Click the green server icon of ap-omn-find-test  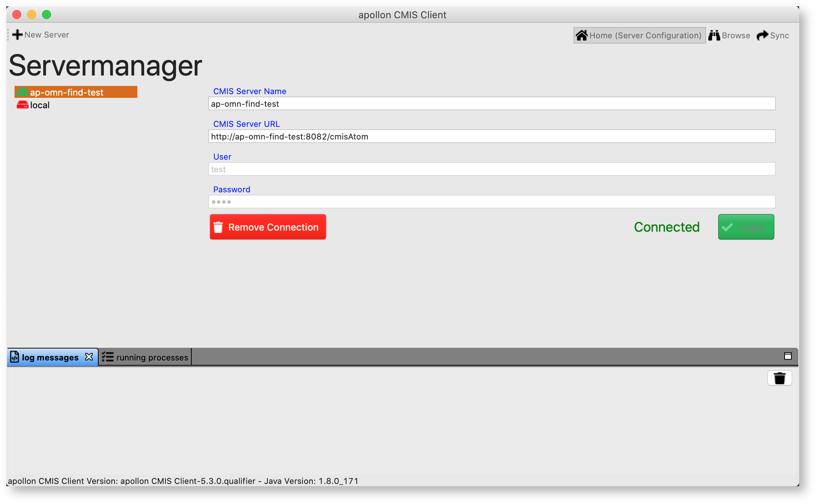pyautogui.click(x=22, y=92)
